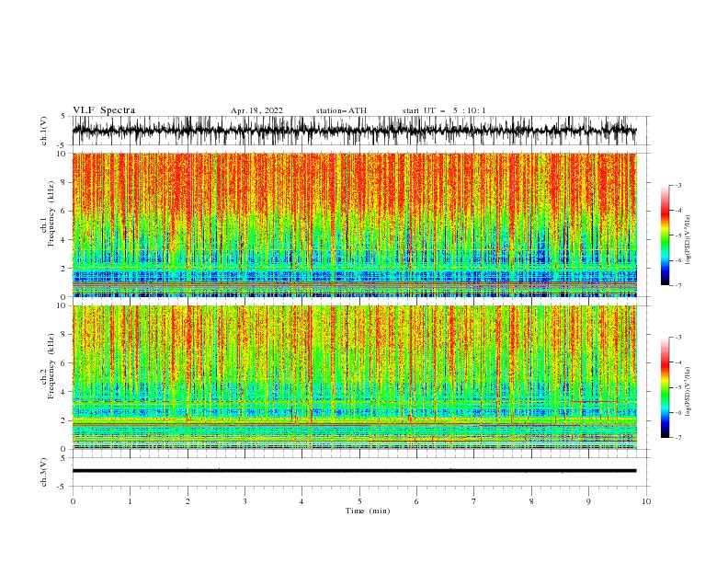
Task: Click the "-7" label on ch.1 colorbar
Action: [x=678, y=285]
